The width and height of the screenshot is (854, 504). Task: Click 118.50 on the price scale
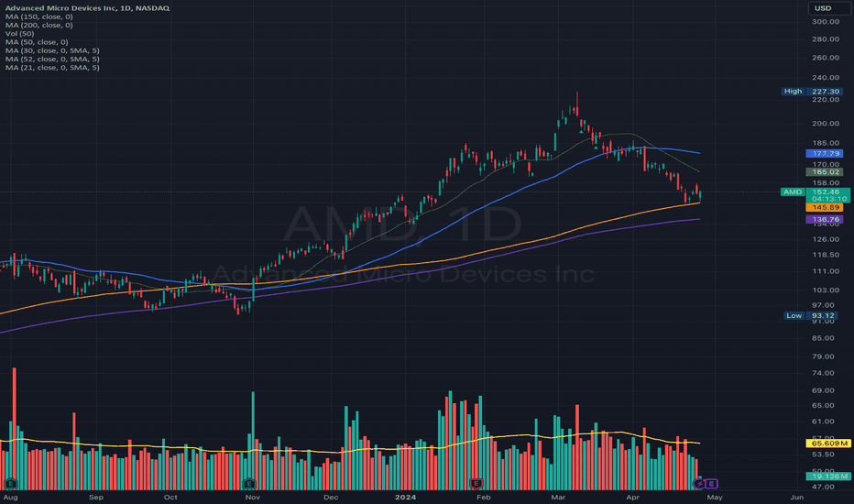(x=826, y=255)
